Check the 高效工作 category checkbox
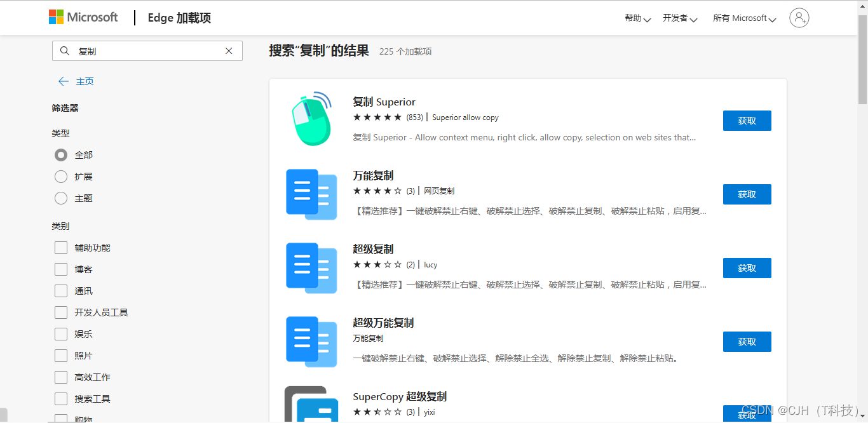The width and height of the screenshot is (868, 423). [61, 377]
